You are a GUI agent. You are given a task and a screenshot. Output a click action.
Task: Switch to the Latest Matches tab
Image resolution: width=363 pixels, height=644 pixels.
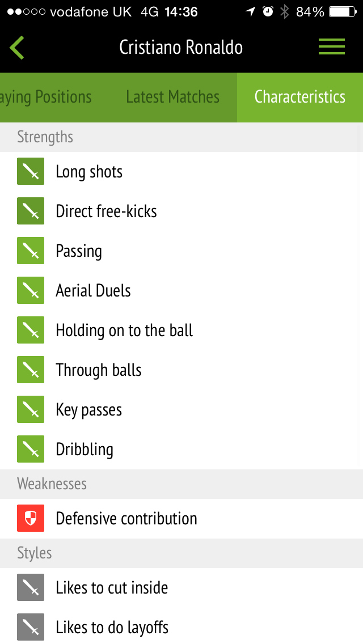[x=172, y=97]
